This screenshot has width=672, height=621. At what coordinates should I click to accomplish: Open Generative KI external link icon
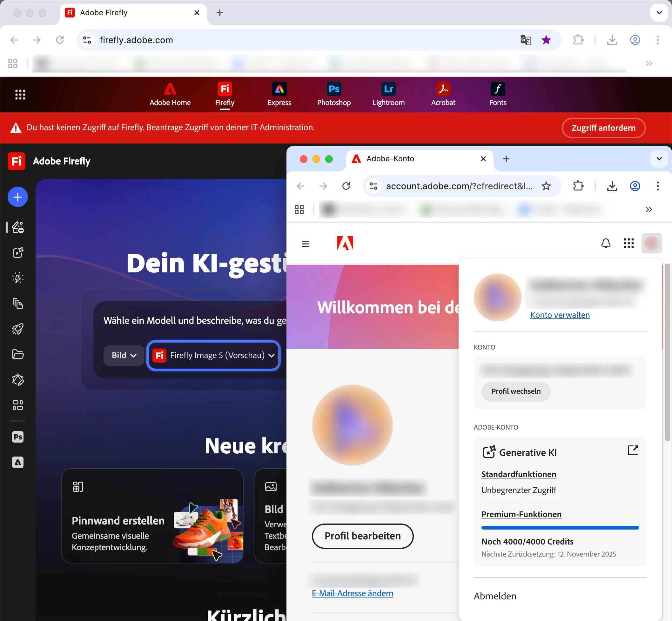point(633,450)
